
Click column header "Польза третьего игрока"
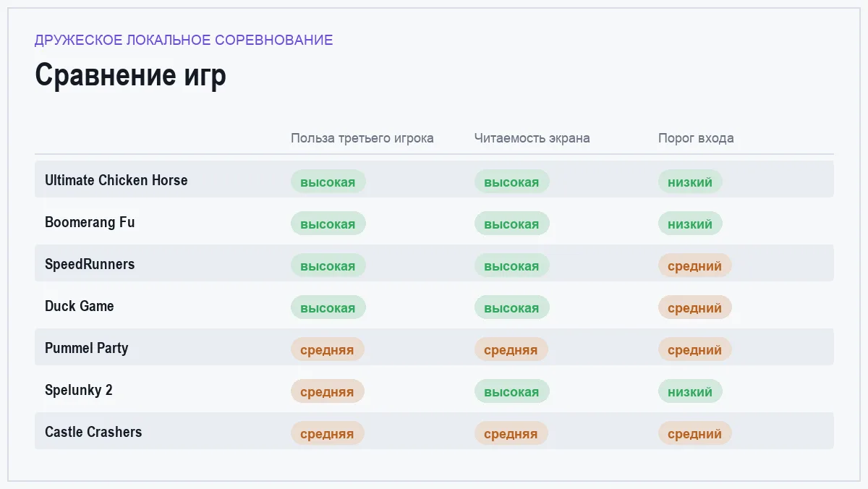point(362,138)
